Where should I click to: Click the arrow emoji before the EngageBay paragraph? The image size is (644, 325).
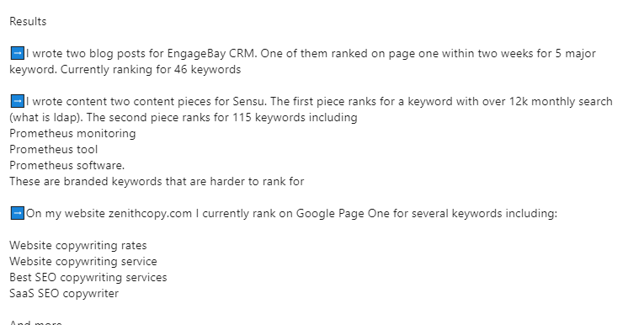(x=17, y=53)
